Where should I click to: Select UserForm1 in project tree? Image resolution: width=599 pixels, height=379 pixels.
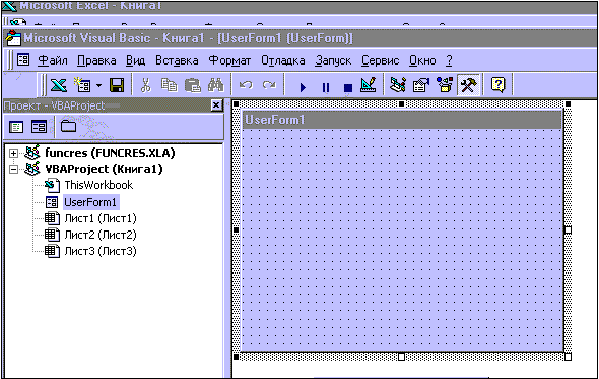coord(91,202)
